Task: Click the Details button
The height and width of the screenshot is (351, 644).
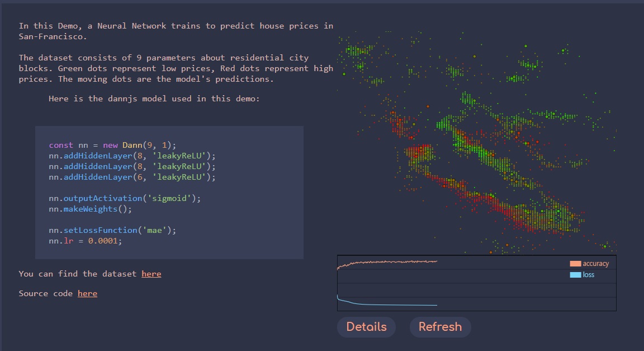Action: click(366, 327)
